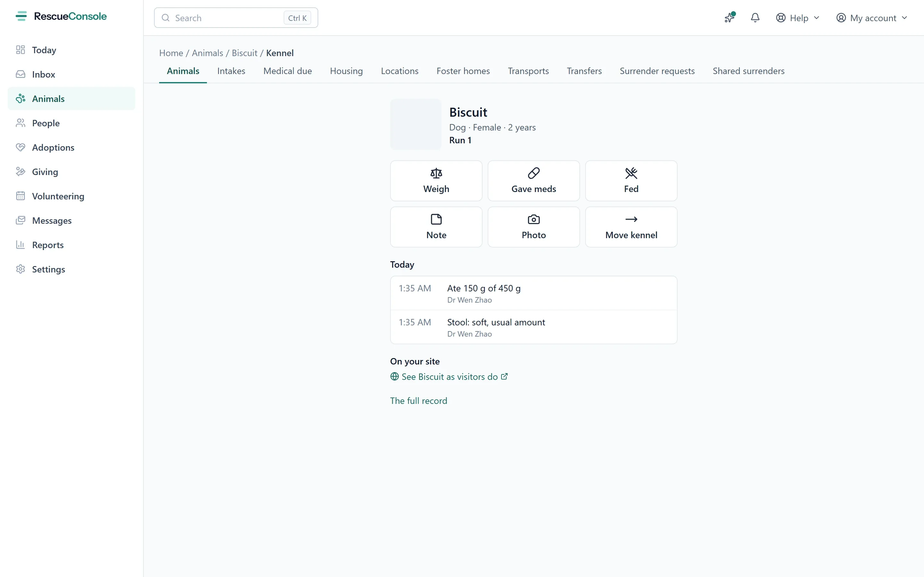Log medication with Gave meds pill icon

coord(534,181)
